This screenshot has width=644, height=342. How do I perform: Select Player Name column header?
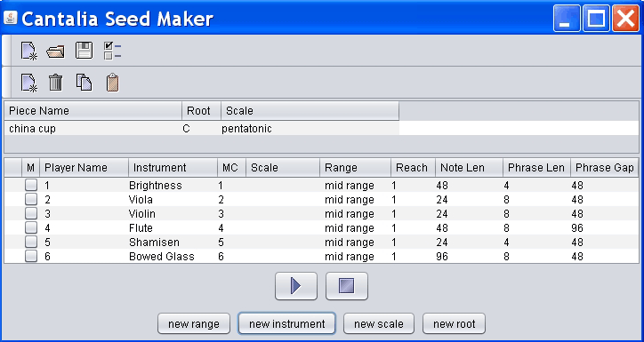(85, 168)
